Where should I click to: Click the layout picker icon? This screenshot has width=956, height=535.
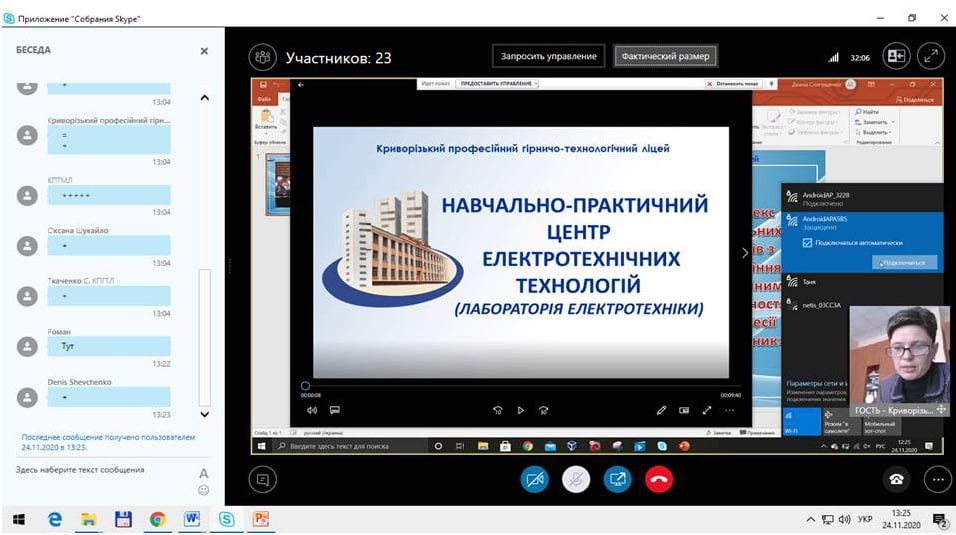tap(896, 57)
